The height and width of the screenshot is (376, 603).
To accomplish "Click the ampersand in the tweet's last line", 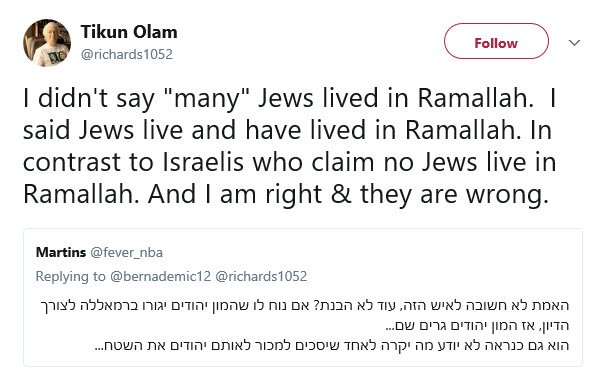I will [x=341, y=194].
